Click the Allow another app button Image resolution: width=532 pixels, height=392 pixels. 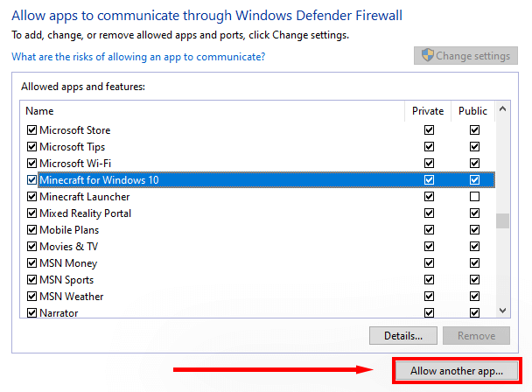457,370
